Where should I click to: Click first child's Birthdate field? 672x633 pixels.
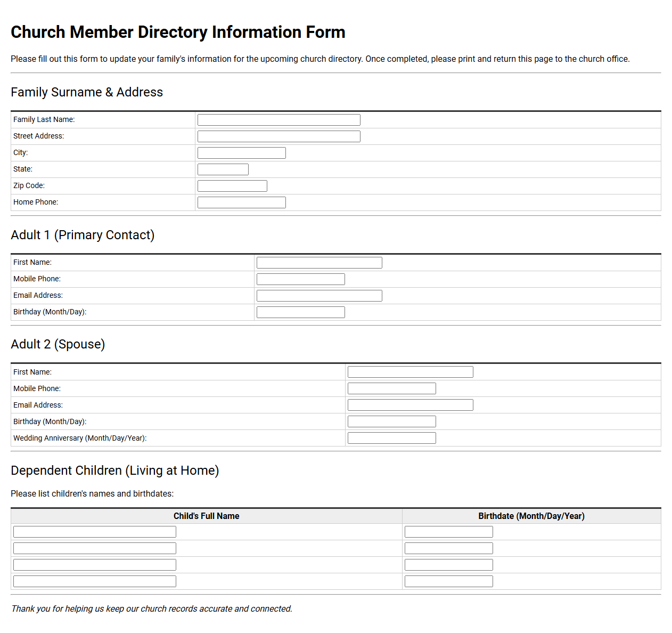coord(448,532)
